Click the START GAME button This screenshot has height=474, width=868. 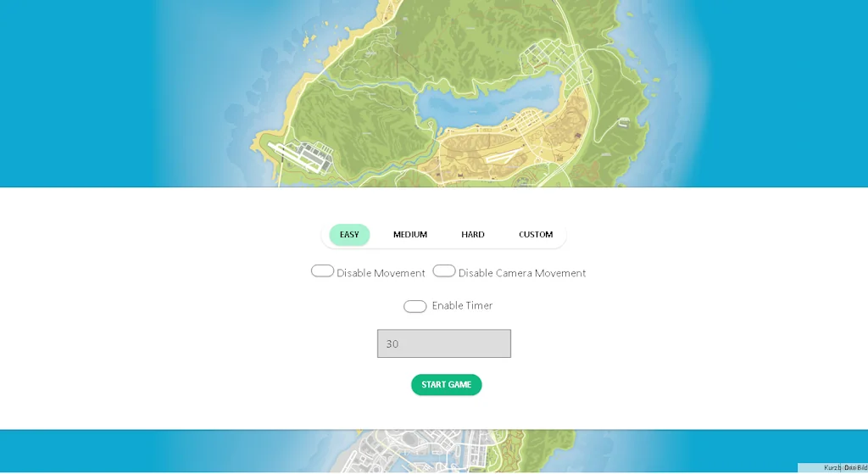click(446, 385)
